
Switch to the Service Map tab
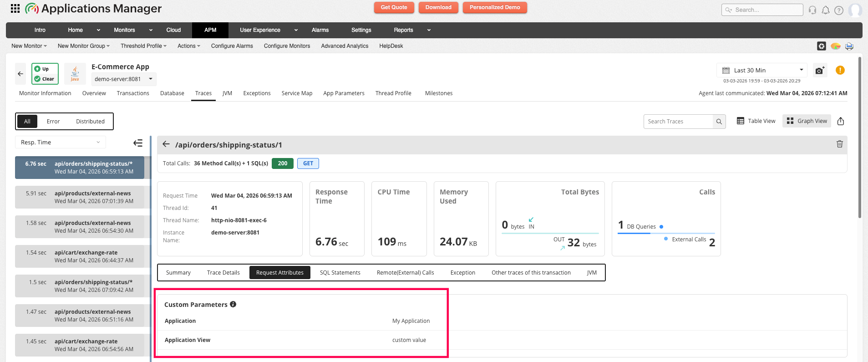click(x=297, y=93)
